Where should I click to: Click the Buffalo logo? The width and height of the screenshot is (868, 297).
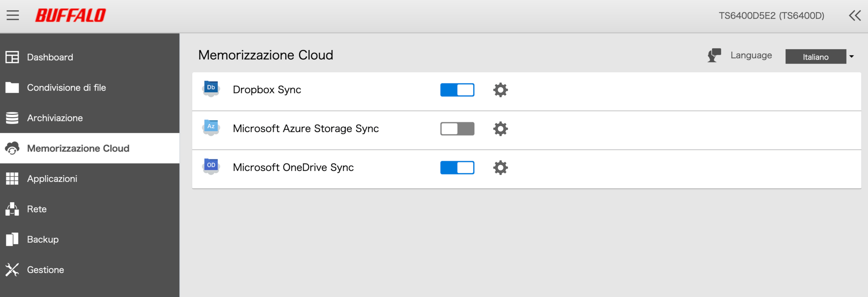pos(71,15)
